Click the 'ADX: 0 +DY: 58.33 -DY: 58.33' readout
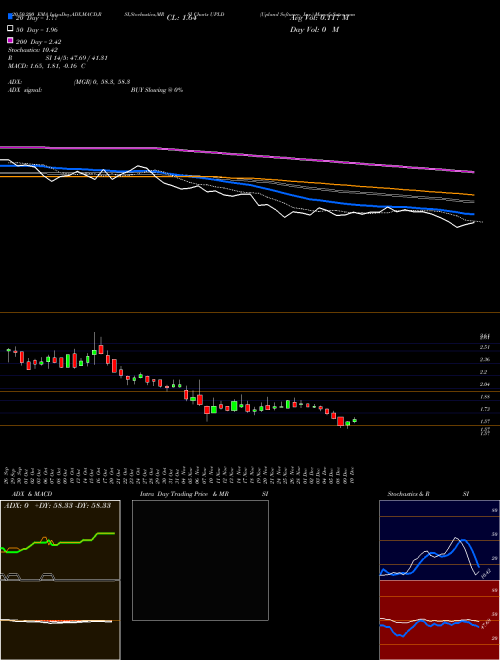 [57, 505]
